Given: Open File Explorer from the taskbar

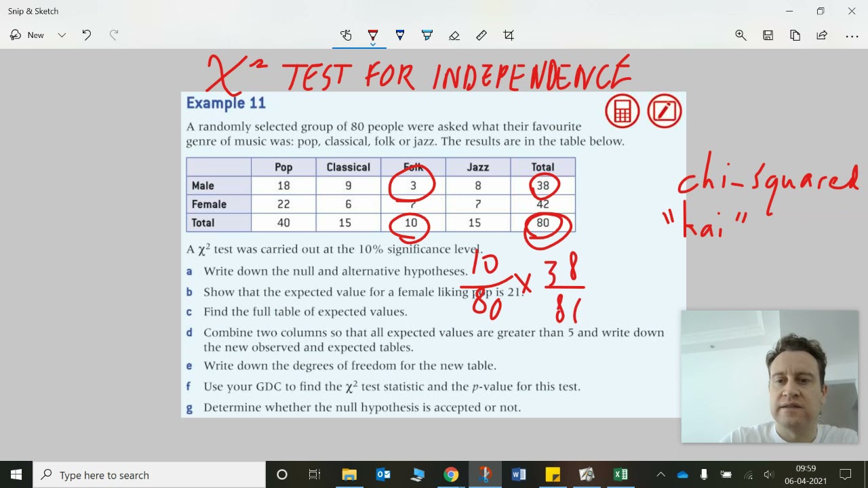Looking at the screenshot, I should click(x=349, y=474).
